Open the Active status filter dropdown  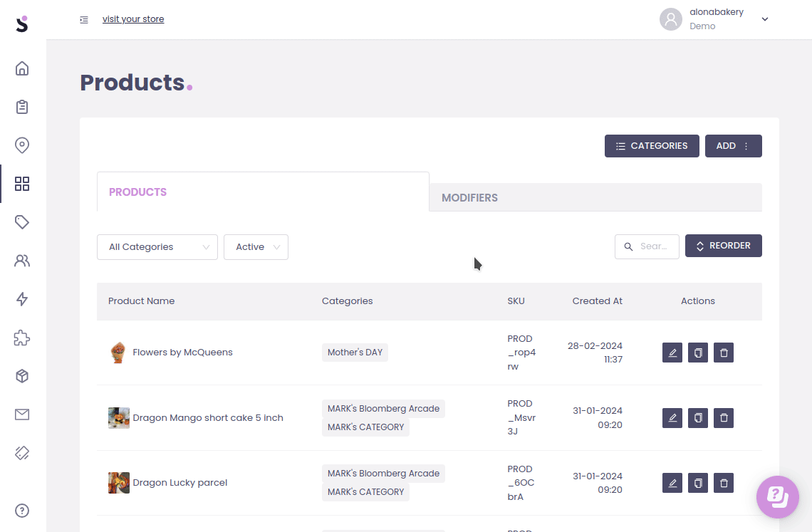click(256, 247)
